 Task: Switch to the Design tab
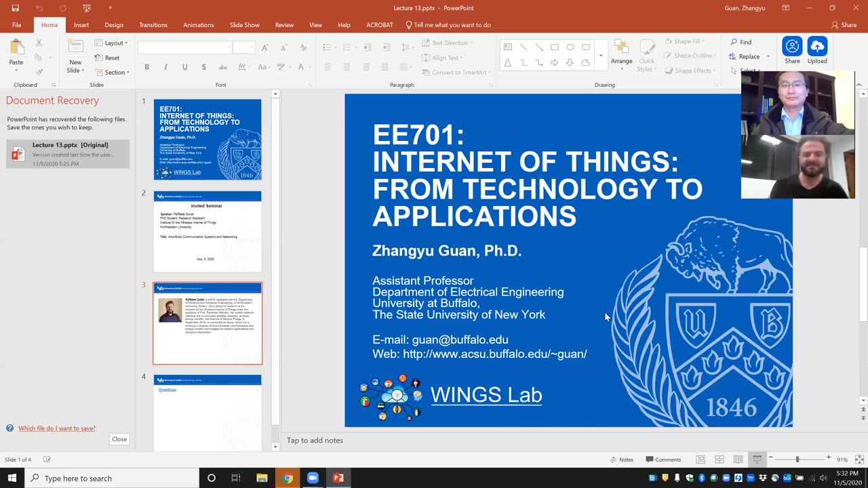pos(114,25)
